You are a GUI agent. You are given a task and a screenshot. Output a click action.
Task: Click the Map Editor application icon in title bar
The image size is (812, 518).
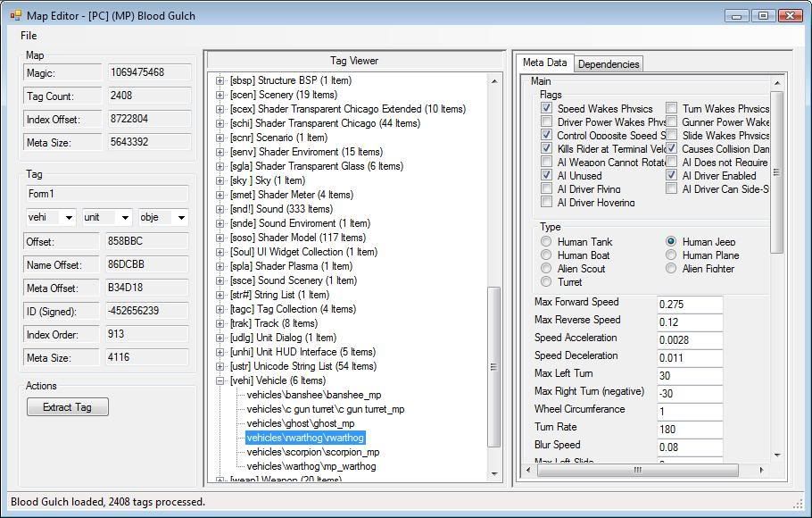pyautogui.click(x=15, y=15)
